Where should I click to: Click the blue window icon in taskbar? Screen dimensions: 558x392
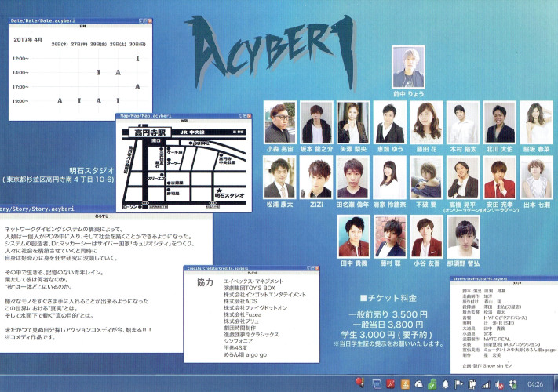click(x=377, y=384)
